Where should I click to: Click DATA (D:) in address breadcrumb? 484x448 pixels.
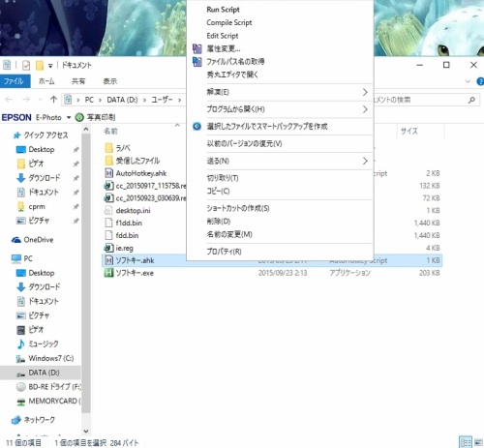(x=122, y=100)
